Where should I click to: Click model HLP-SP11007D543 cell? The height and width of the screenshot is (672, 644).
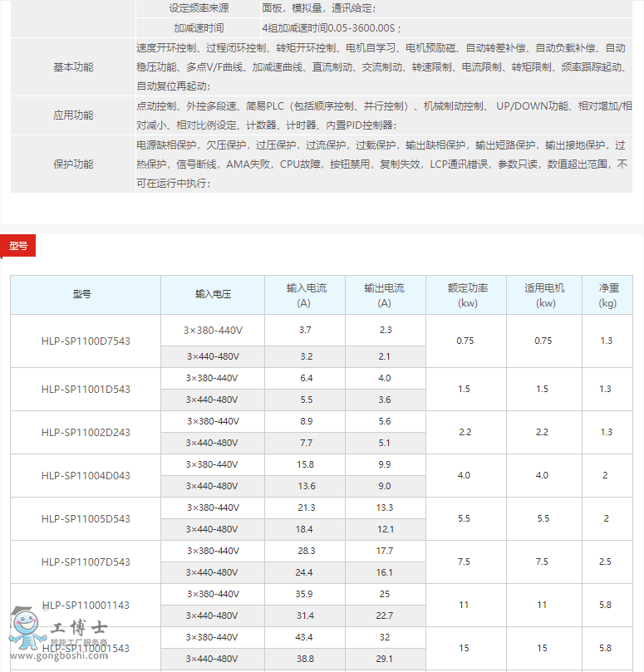point(86,562)
